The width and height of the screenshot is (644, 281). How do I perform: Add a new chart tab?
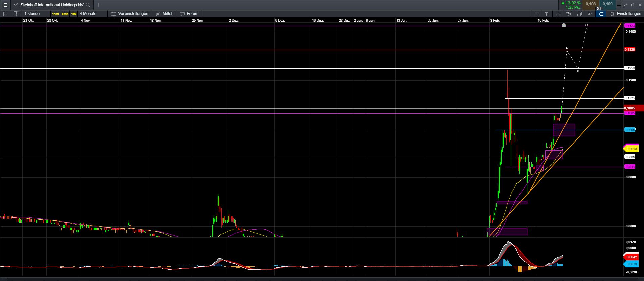(98, 5)
